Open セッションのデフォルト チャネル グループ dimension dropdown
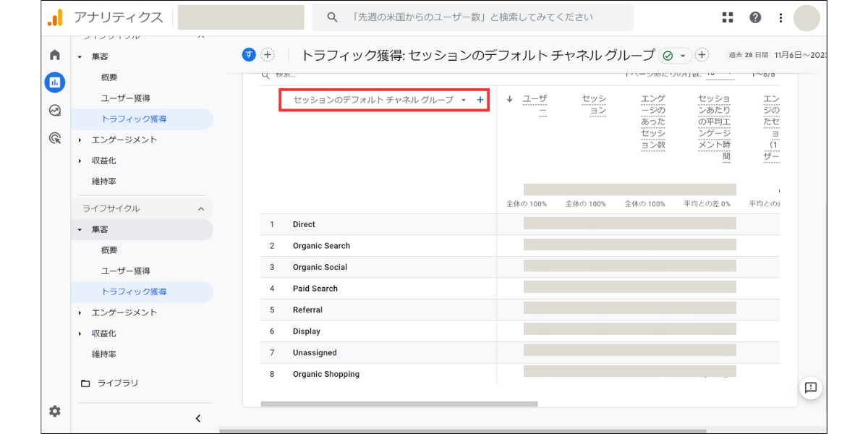 (x=380, y=100)
